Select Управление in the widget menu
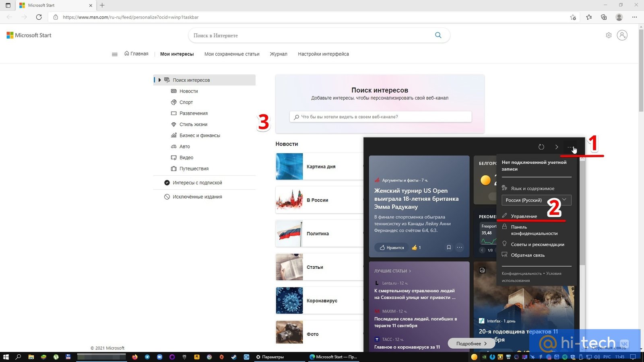 tap(524, 216)
